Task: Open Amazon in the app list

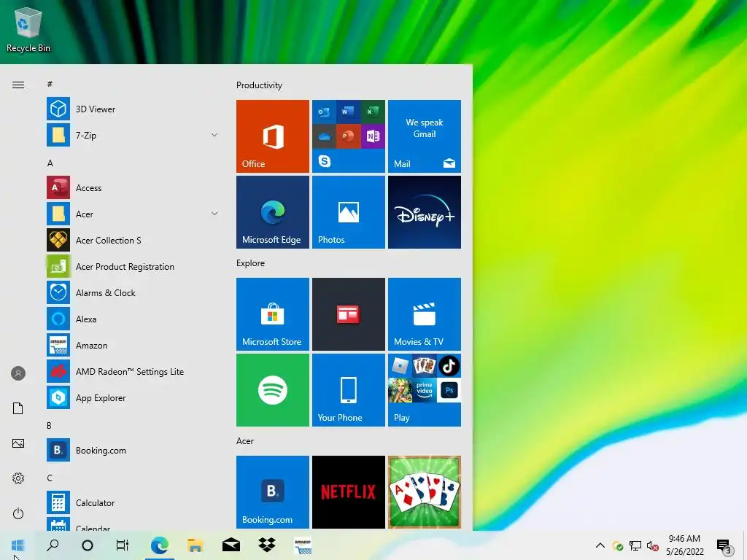Action: tap(133, 345)
